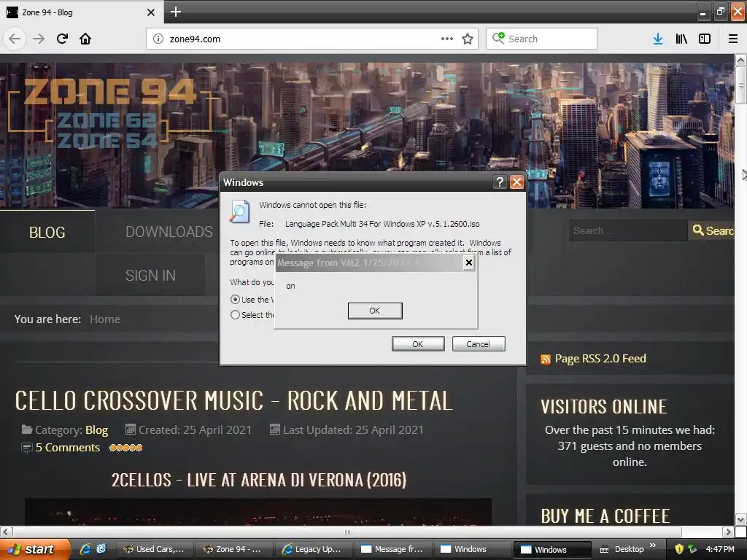Open the Downloads arrow in toolbar
Screen dimensions: 747x560
click(x=658, y=39)
